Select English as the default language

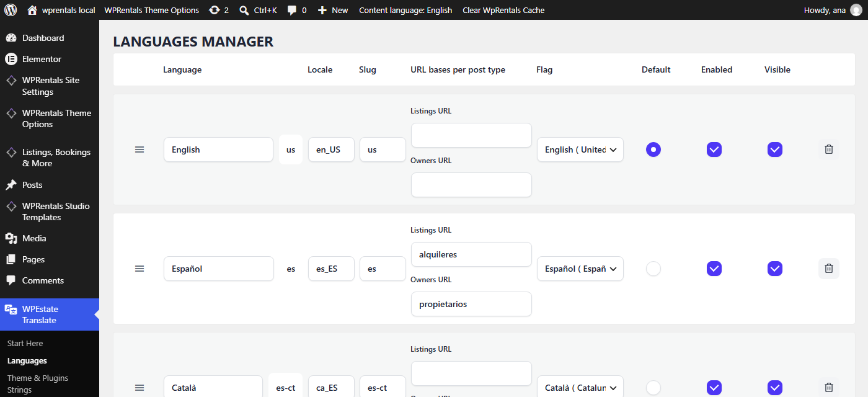[x=653, y=149]
